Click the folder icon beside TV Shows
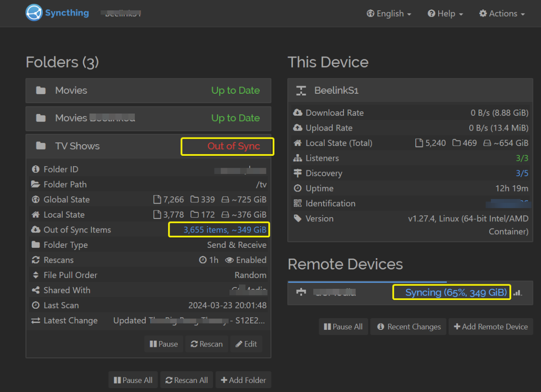This screenshot has width=541, height=392. click(41, 146)
